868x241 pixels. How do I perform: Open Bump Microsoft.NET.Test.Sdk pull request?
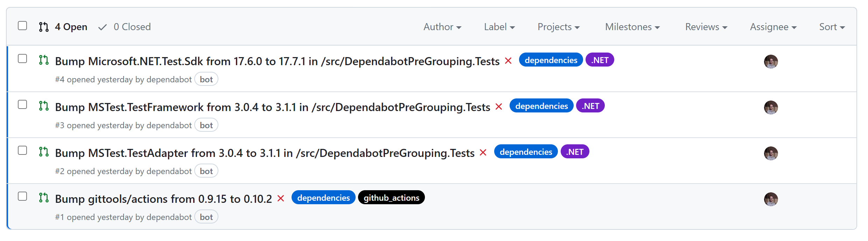click(277, 61)
